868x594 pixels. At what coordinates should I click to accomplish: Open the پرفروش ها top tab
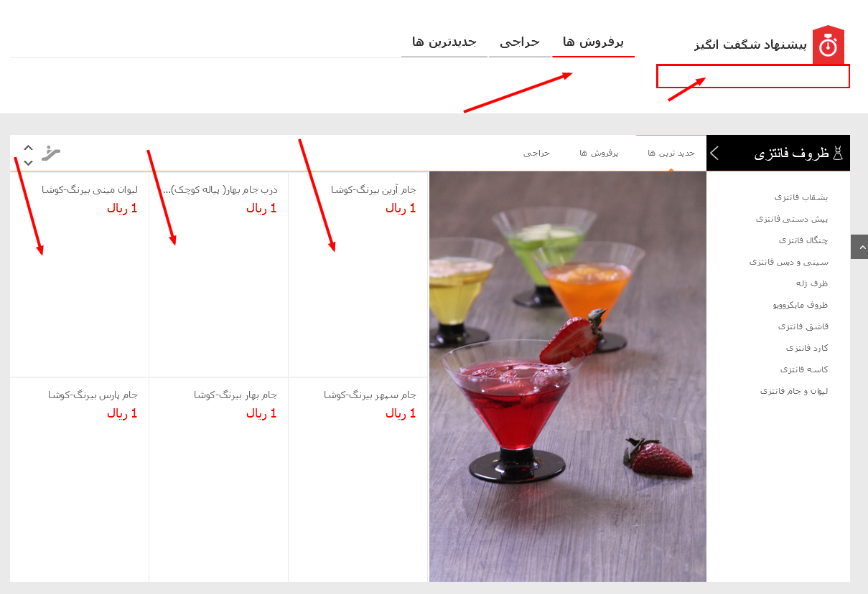point(593,42)
